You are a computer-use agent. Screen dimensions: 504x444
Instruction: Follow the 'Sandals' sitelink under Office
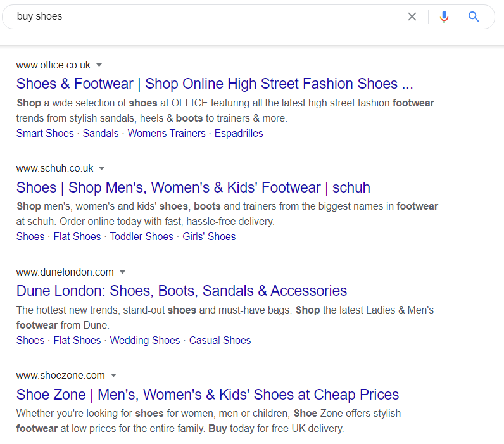[101, 133]
